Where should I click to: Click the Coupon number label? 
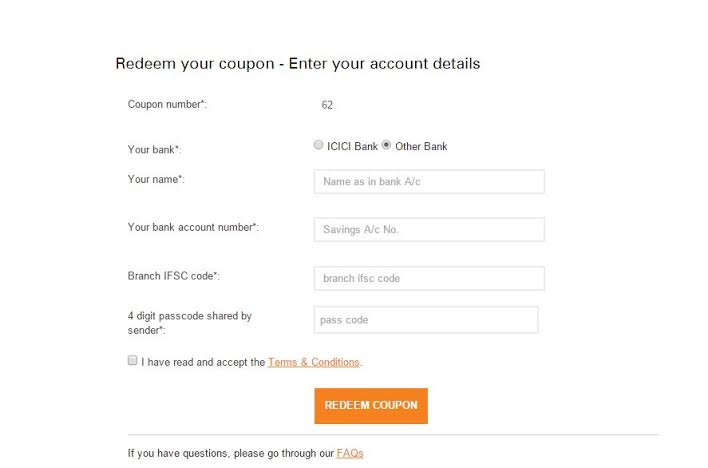pyautogui.click(x=167, y=104)
